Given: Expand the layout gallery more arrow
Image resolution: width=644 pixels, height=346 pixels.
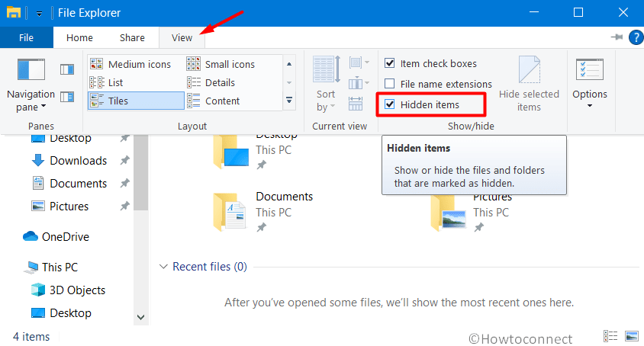Looking at the screenshot, I should (x=289, y=100).
